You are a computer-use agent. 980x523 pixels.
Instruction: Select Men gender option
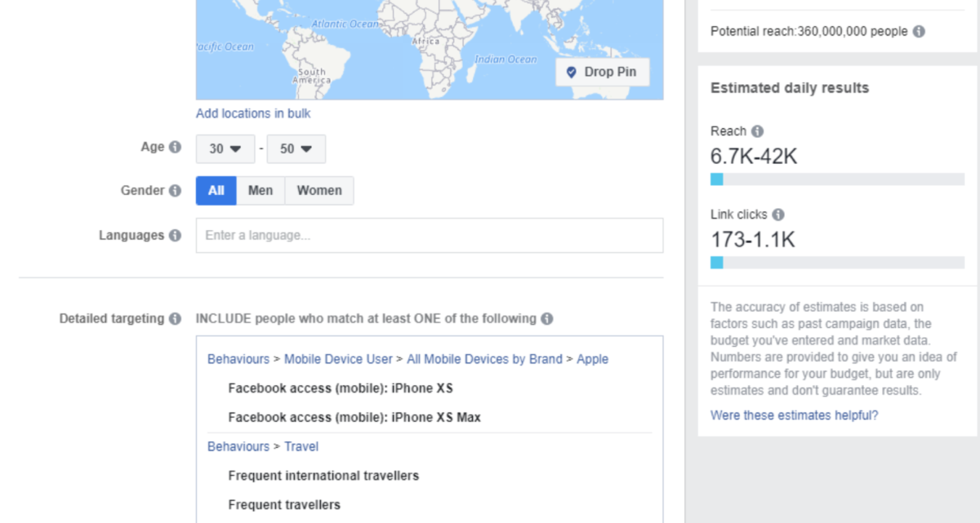(261, 191)
